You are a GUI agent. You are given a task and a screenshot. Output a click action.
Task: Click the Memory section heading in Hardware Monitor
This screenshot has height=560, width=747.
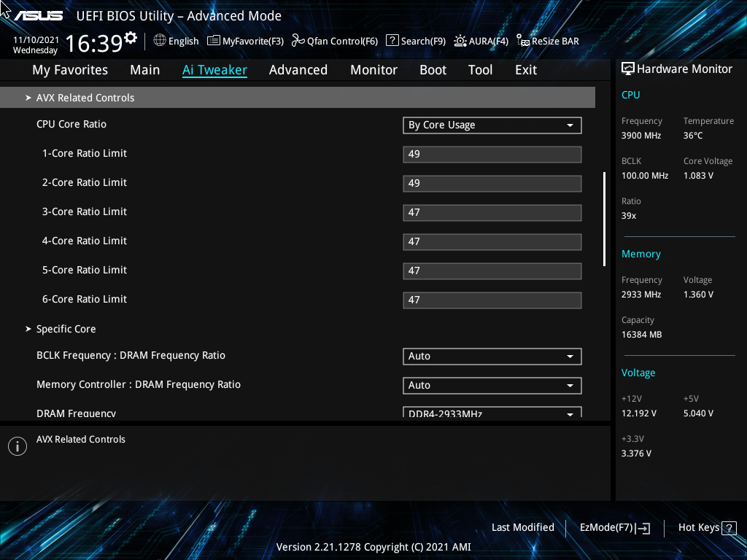pyautogui.click(x=641, y=254)
